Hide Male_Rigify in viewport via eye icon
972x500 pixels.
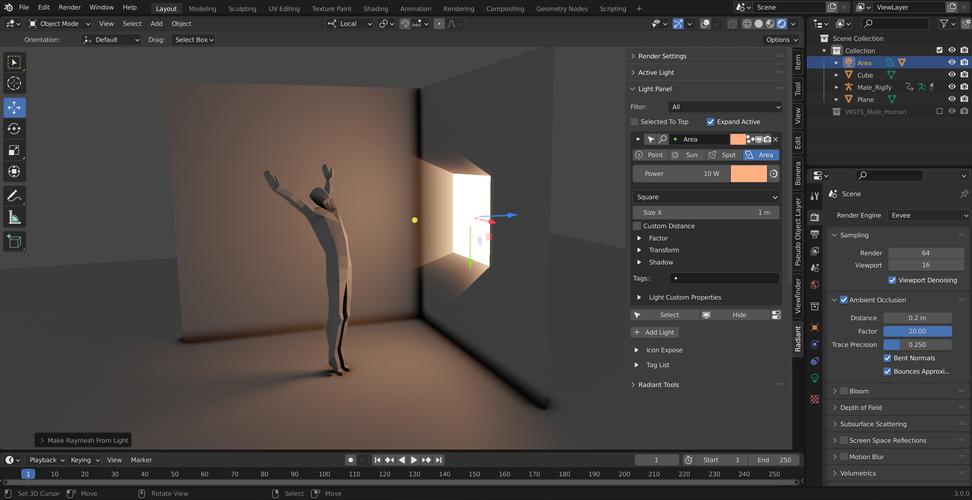952,87
